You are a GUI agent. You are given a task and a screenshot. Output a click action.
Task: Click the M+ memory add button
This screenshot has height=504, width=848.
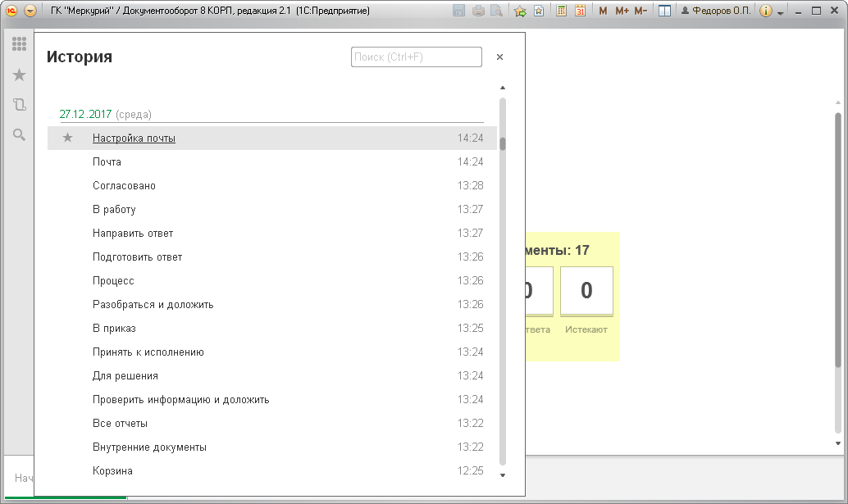pos(622,11)
